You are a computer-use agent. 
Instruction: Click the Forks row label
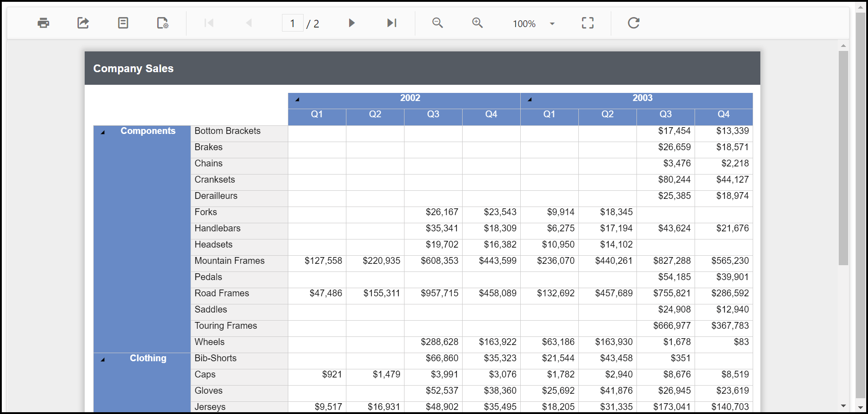coord(206,212)
